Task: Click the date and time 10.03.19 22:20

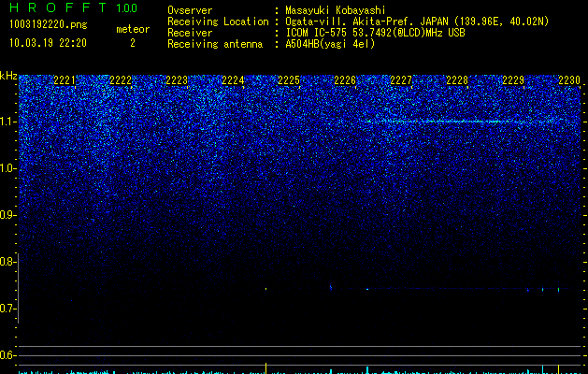Action: 48,43
